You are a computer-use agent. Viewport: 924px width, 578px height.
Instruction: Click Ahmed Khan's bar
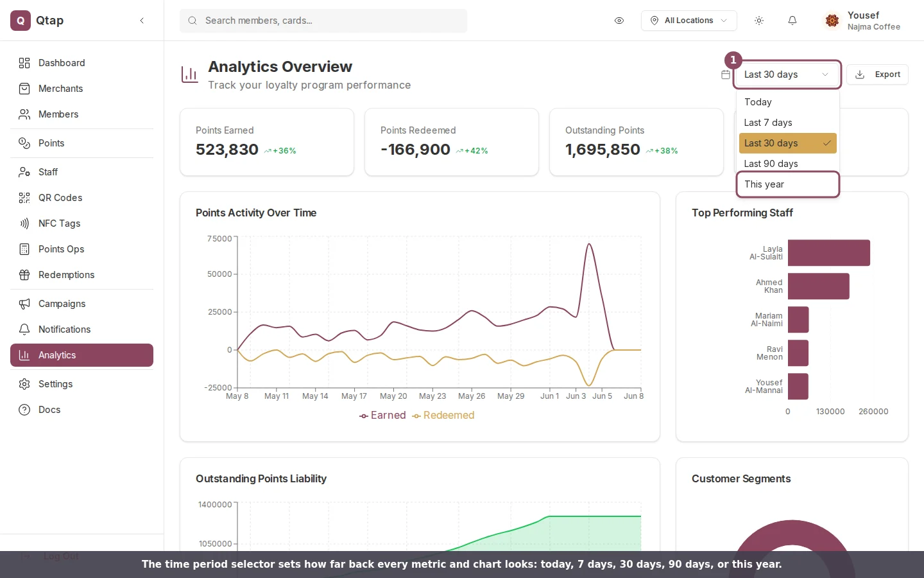click(x=819, y=286)
